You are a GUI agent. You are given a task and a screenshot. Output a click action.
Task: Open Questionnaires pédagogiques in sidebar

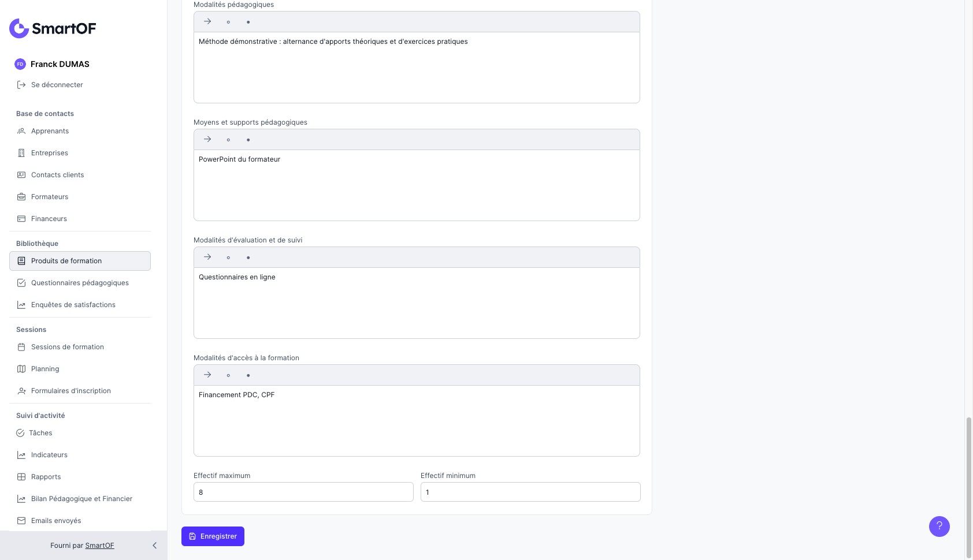(80, 283)
